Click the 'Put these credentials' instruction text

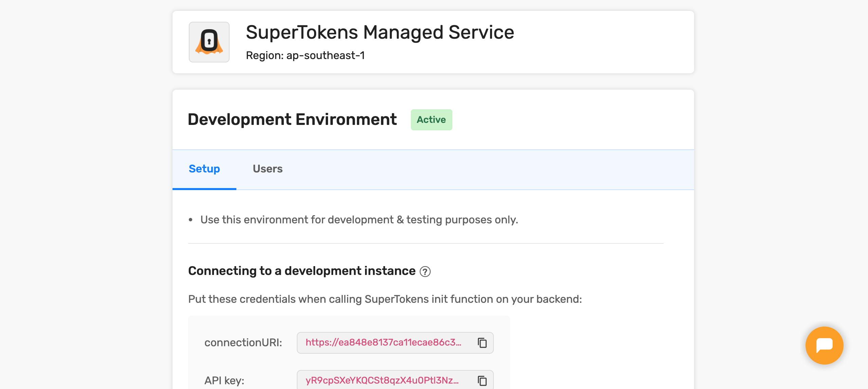(385, 299)
